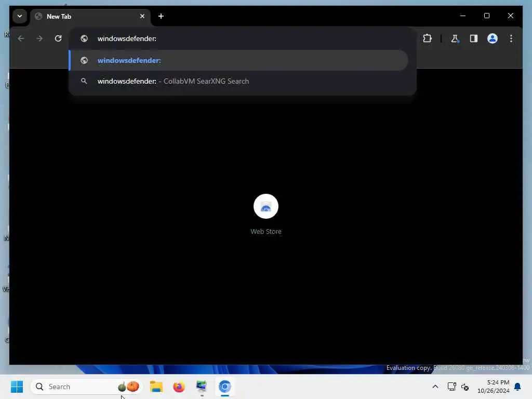Open Chrome's three-dot menu

coord(511,38)
